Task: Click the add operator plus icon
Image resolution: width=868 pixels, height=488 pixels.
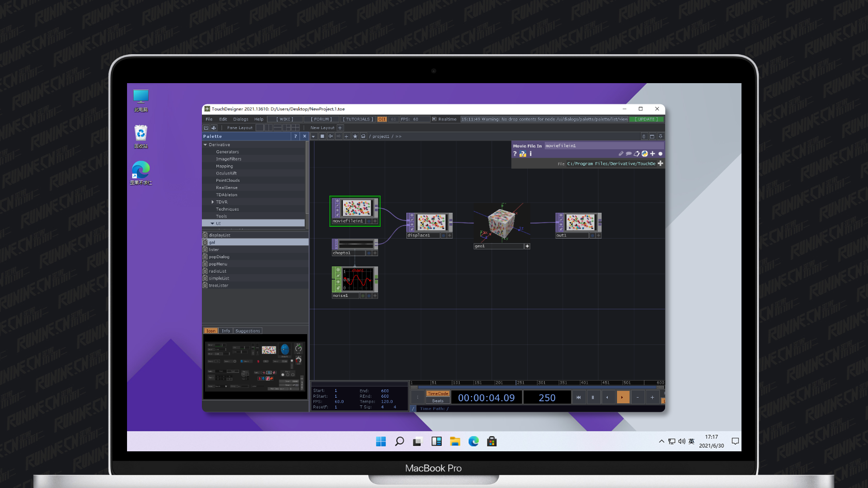Action: click(346, 136)
